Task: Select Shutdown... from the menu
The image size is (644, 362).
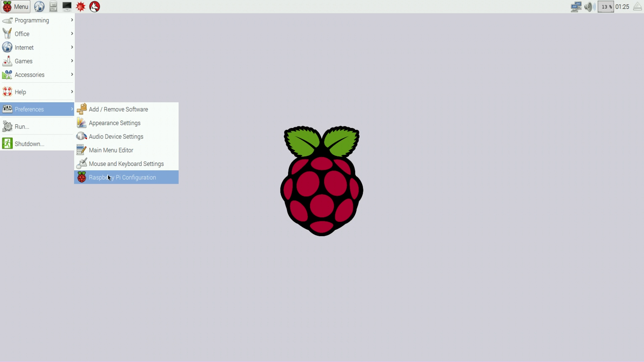Action: [30, 144]
